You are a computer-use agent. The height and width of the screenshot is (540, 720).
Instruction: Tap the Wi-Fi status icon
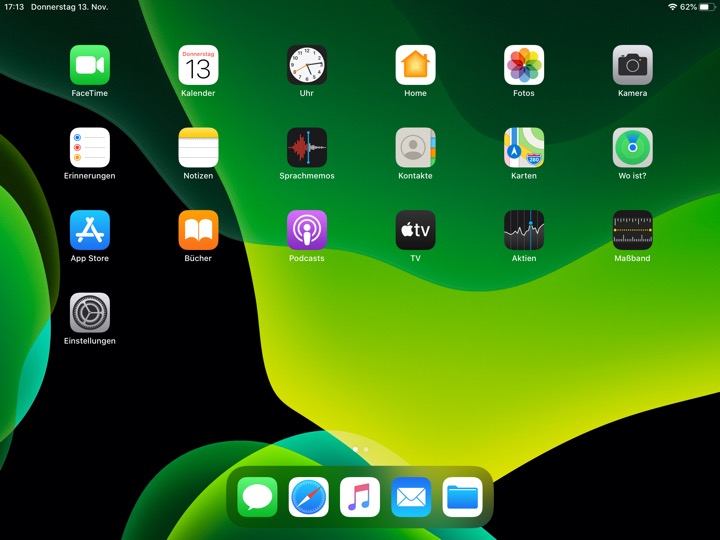point(672,7)
